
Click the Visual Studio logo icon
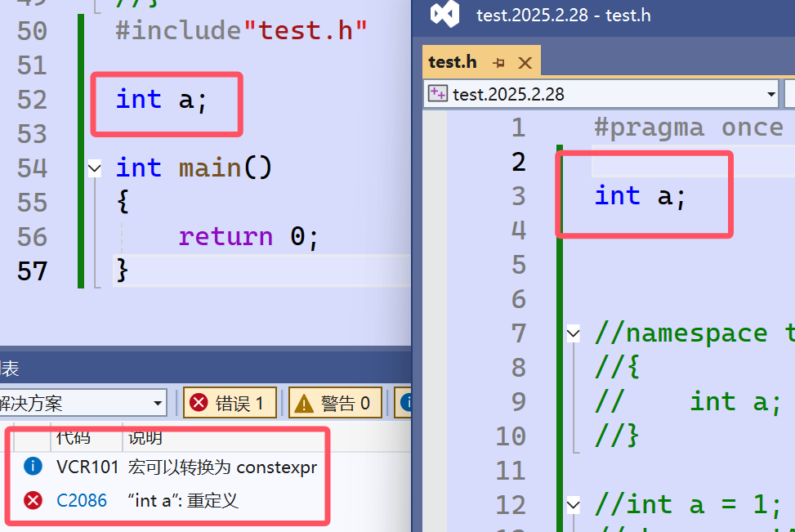[x=444, y=14]
